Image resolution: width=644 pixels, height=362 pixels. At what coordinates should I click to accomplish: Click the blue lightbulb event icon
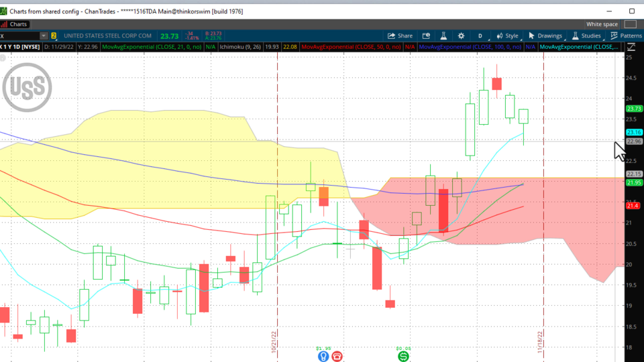(x=323, y=356)
